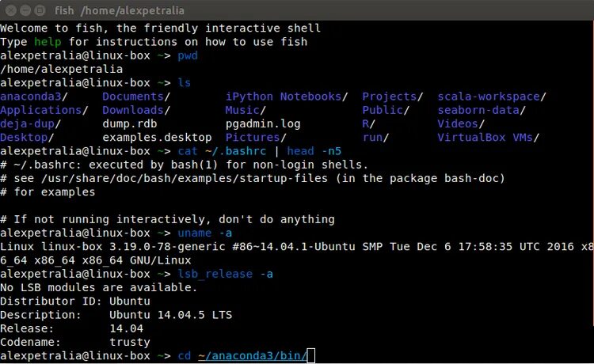Image resolution: width=594 pixels, height=364 pixels.
Task: Select the 'Desktop/' directory entry
Action: point(27,138)
